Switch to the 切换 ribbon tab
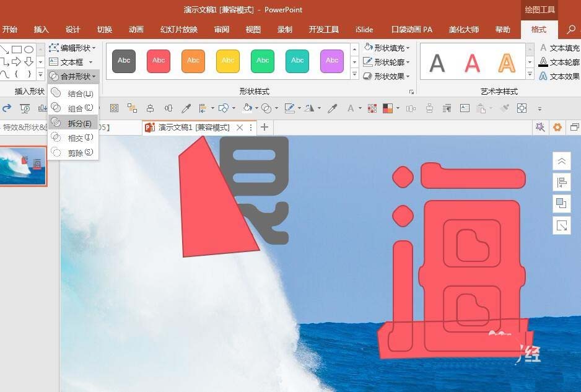The width and height of the screenshot is (581, 392). coord(105,29)
